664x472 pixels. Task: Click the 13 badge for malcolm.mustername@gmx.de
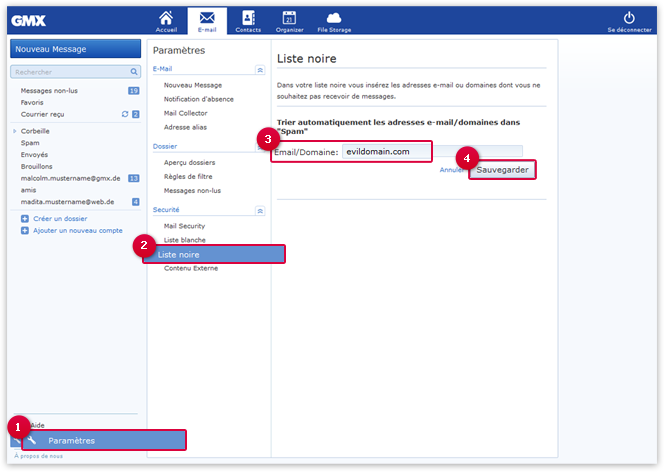[134, 178]
